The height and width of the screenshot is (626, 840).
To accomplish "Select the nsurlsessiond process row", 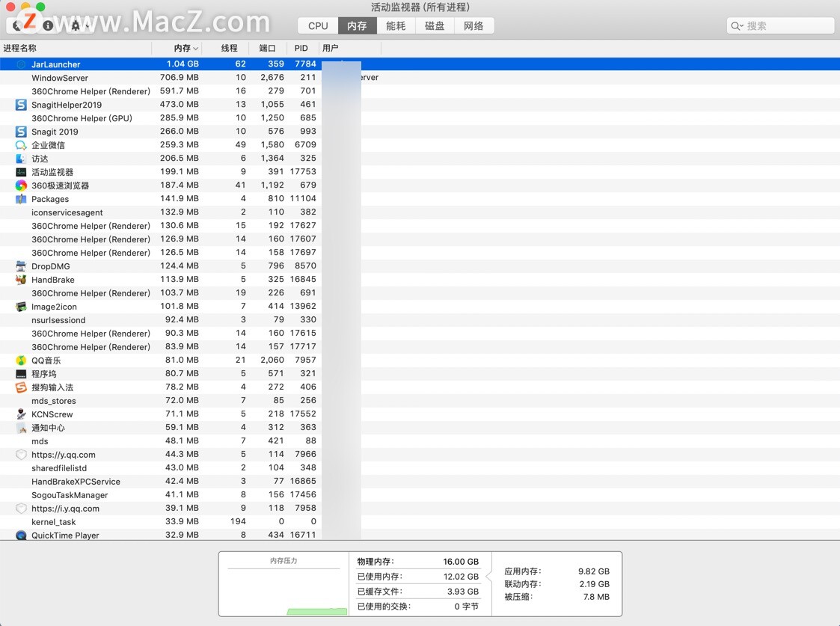I will 420,319.
